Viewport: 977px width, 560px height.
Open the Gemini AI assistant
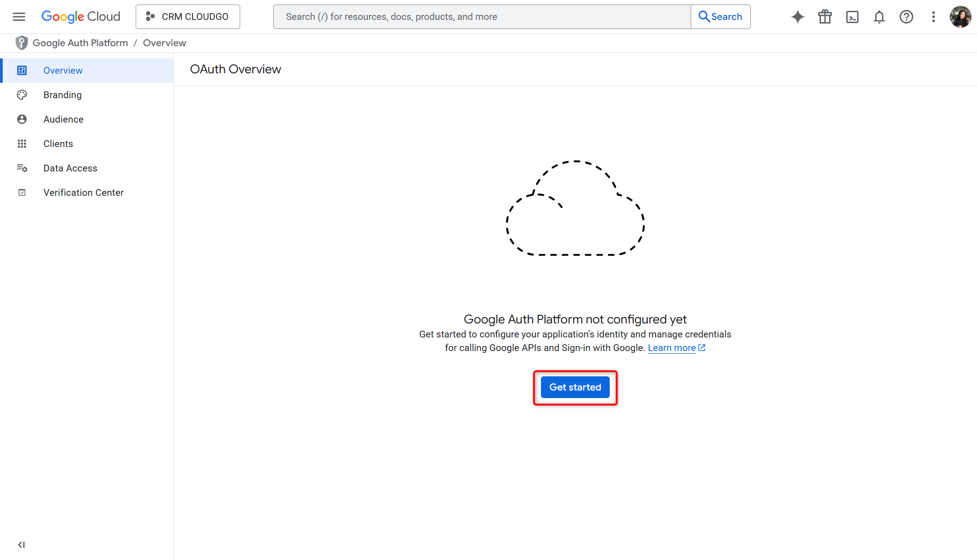click(797, 16)
